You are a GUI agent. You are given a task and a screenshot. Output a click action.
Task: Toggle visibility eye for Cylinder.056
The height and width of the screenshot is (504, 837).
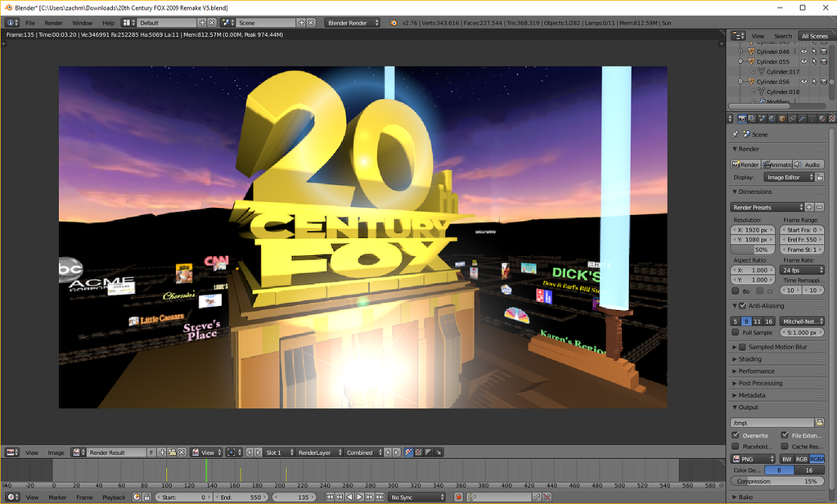click(804, 82)
